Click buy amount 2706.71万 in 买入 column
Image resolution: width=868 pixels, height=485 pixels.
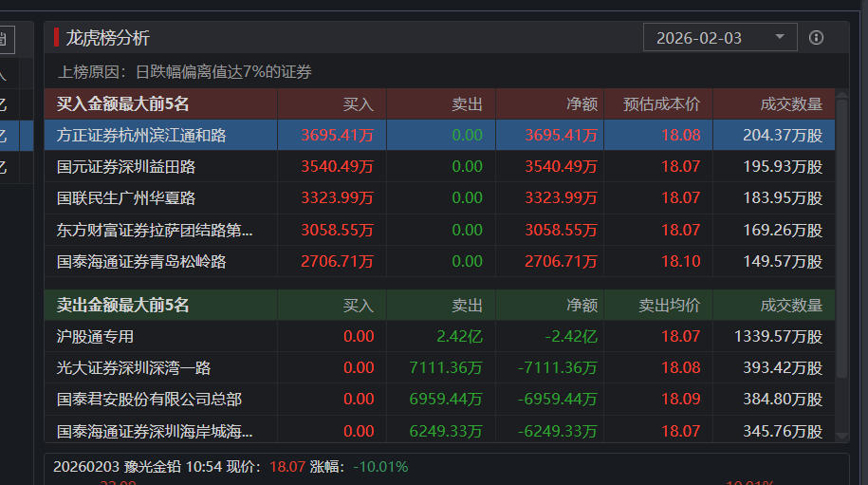coord(337,261)
